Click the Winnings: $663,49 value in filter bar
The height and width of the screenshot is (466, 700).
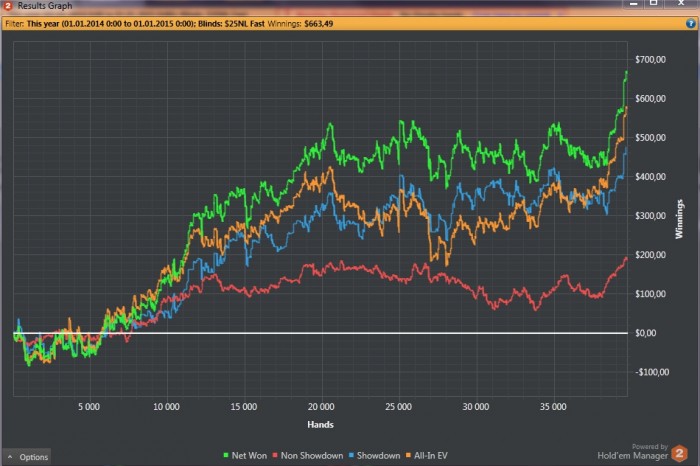pos(300,24)
